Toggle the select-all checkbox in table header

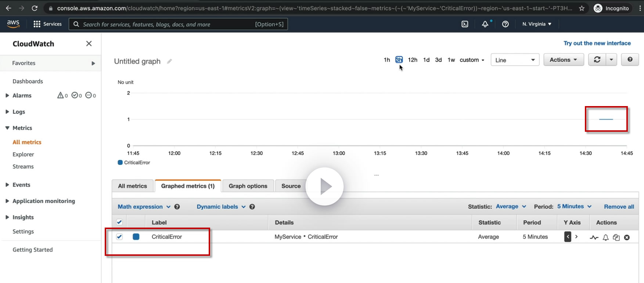[x=119, y=222]
